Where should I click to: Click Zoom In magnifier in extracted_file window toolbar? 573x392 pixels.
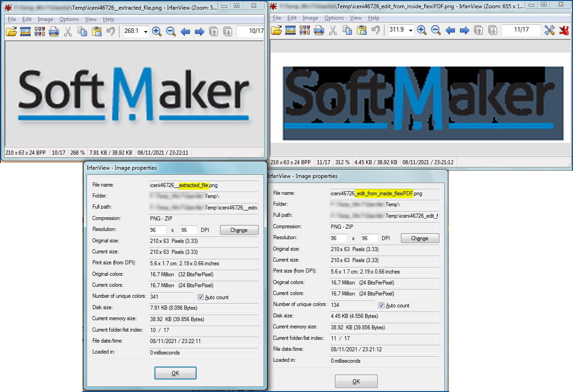tap(157, 32)
